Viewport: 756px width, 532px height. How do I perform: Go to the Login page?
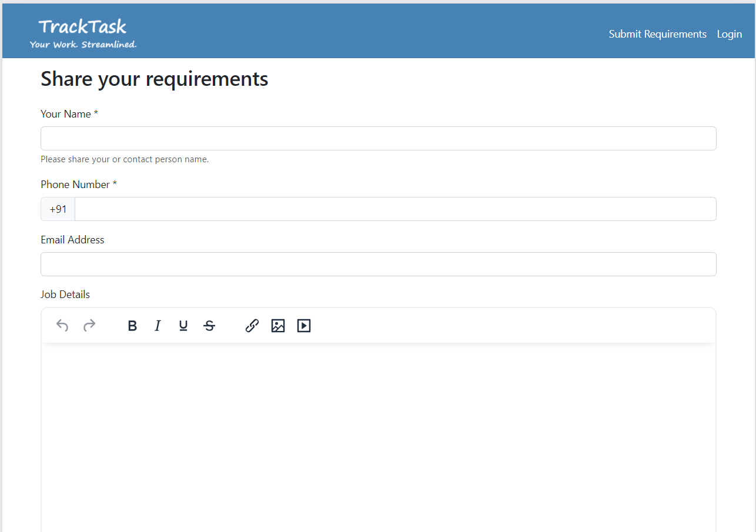pos(729,34)
